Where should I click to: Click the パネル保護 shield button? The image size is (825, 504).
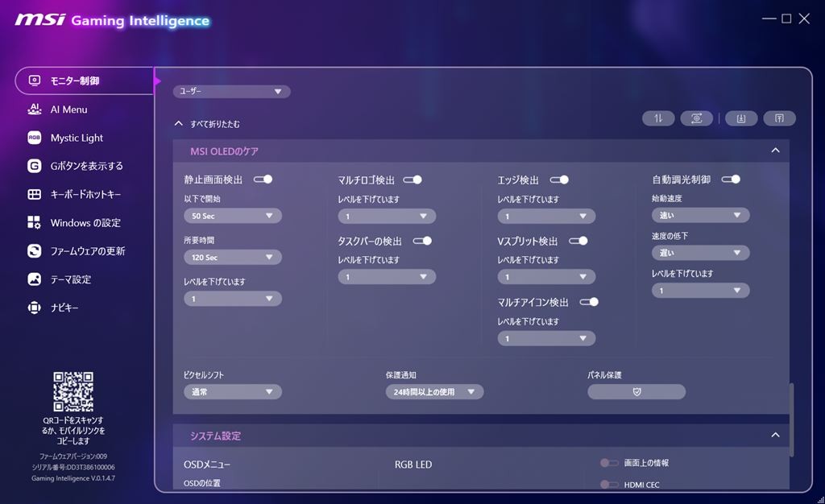click(636, 391)
